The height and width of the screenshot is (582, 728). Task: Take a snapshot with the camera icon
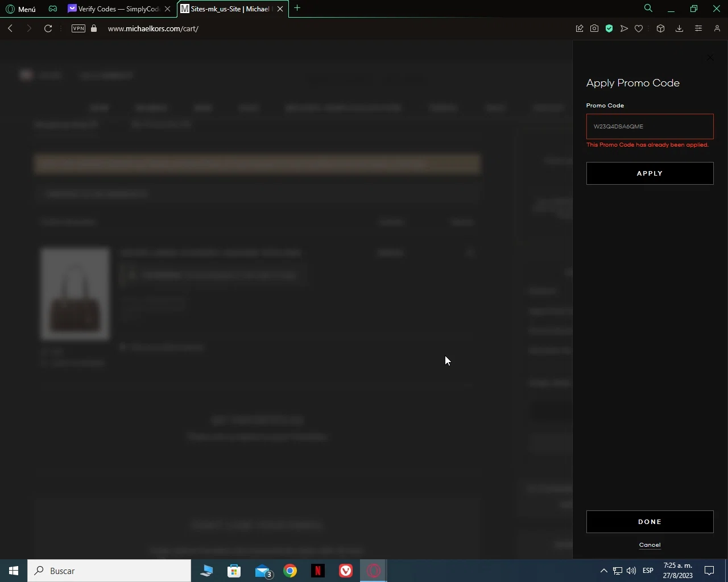click(594, 28)
